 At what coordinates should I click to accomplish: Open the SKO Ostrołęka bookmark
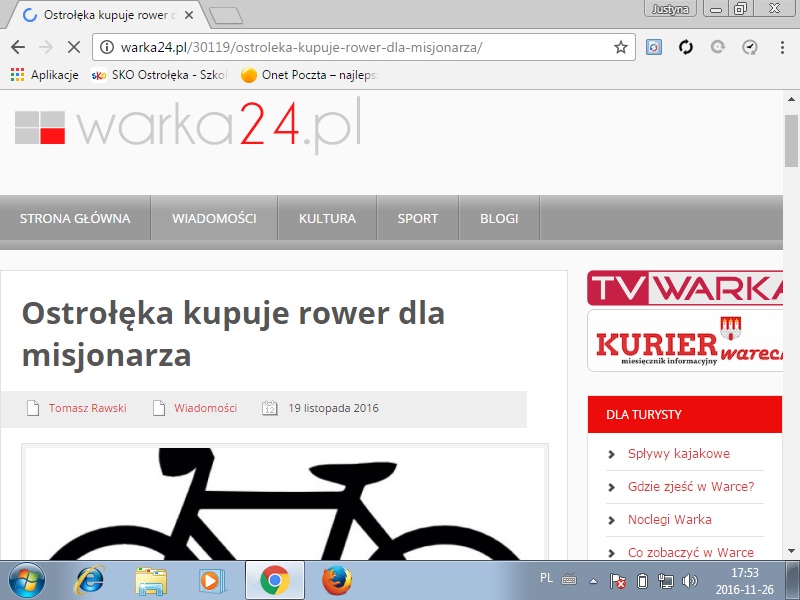(159, 75)
